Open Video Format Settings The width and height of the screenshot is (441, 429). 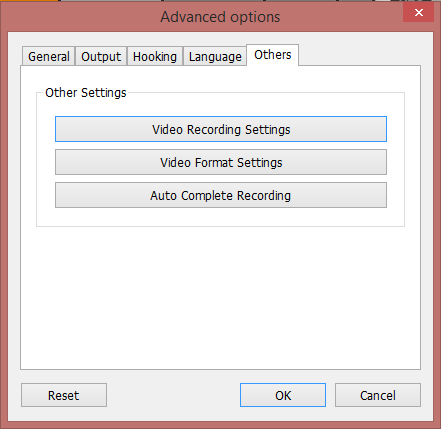point(221,162)
